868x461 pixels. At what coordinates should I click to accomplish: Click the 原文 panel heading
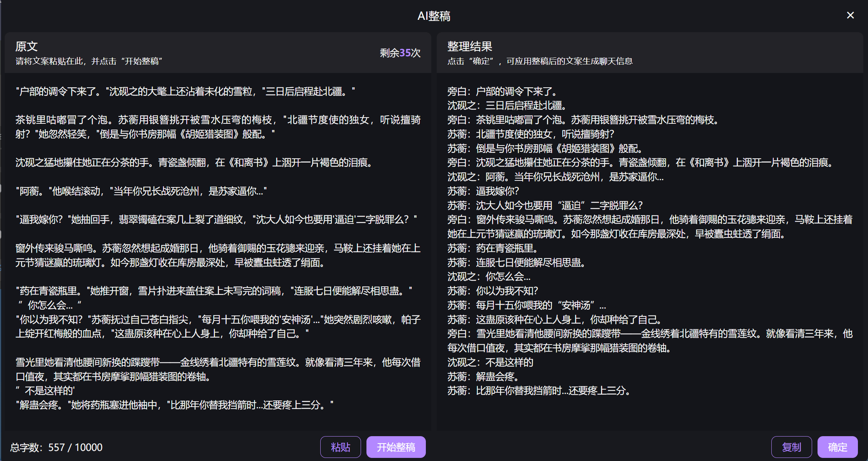tap(26, 47)
